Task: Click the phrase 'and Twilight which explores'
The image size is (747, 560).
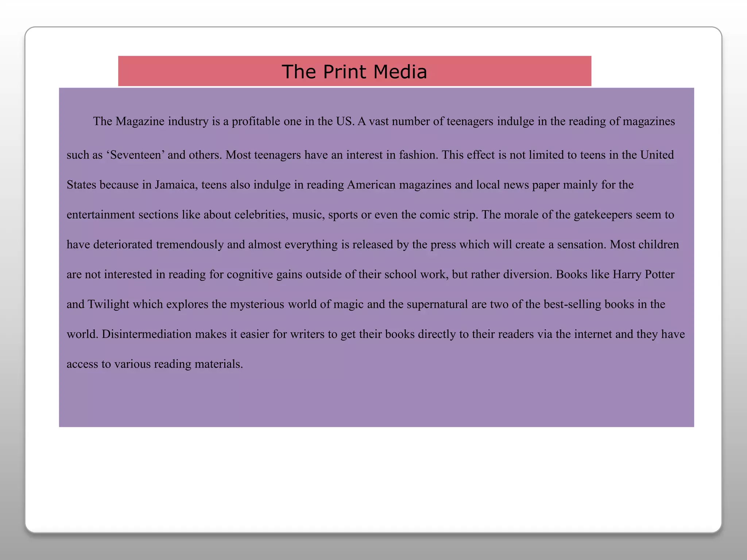Action: (137, 304)
